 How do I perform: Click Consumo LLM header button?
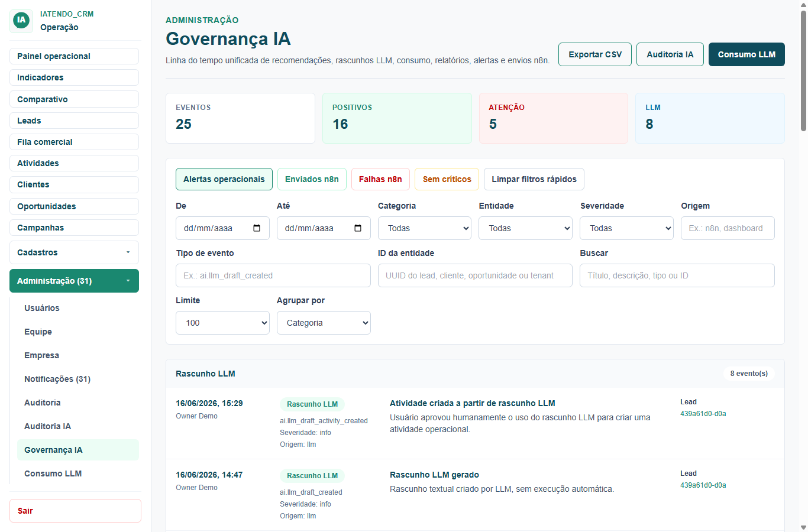(x=746, y=54)
